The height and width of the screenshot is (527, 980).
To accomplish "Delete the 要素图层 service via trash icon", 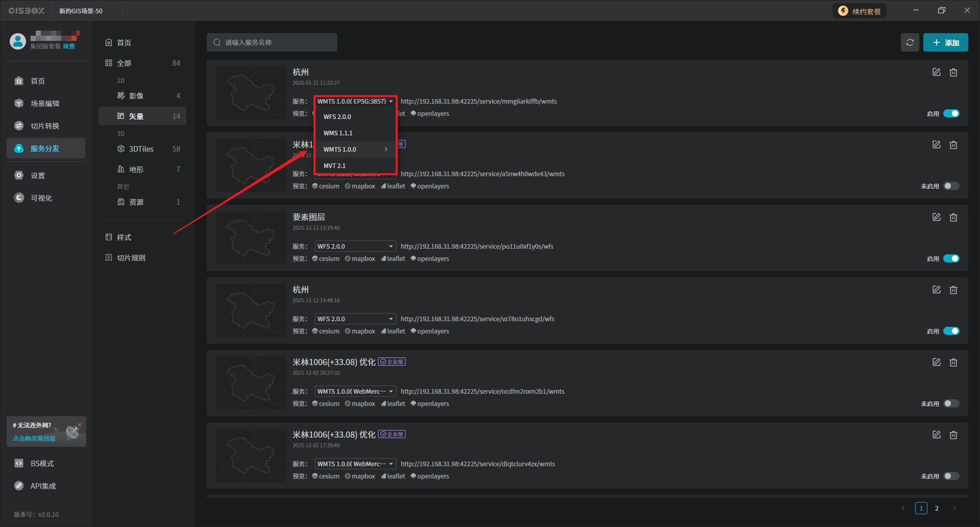I will point(953,218).
